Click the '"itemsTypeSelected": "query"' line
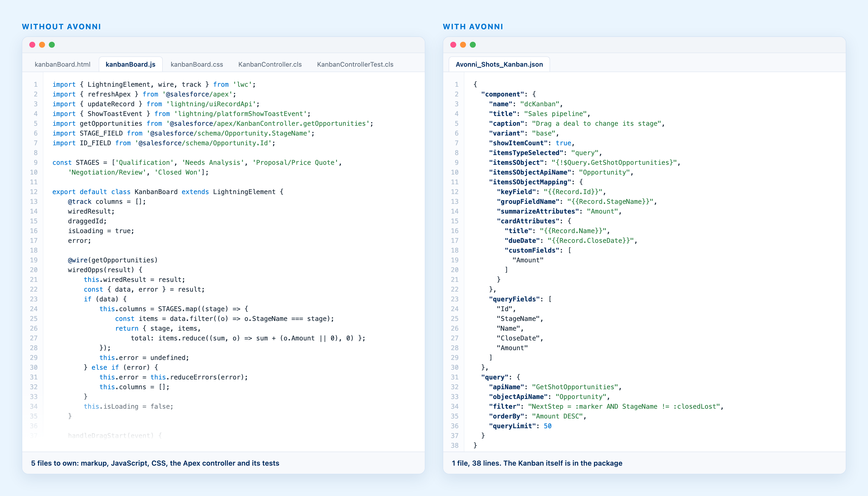The height and width of the screenshot is (496, 868). click(x=545, y=153)
